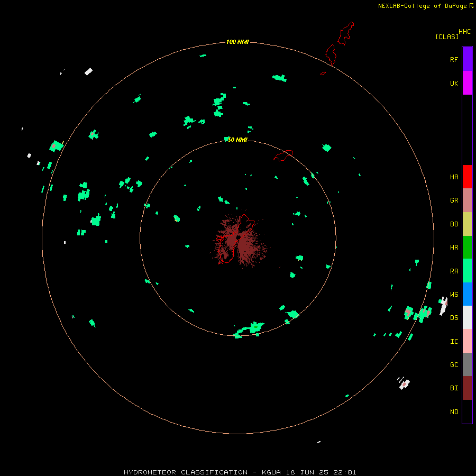Click the Hydrometeor Classification KGUA title caption
Viewport: 476px width, 476px height.
tap(240, 472)
